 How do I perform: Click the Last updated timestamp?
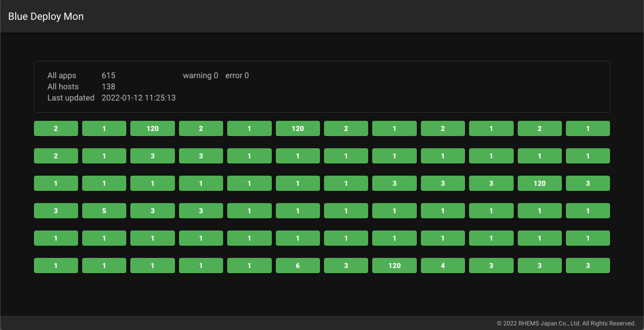(138, 98)
